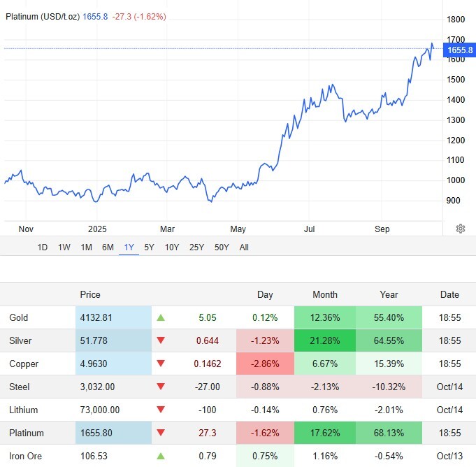Open the Gold commodity link
476x467 pixels.
point(20,317)
